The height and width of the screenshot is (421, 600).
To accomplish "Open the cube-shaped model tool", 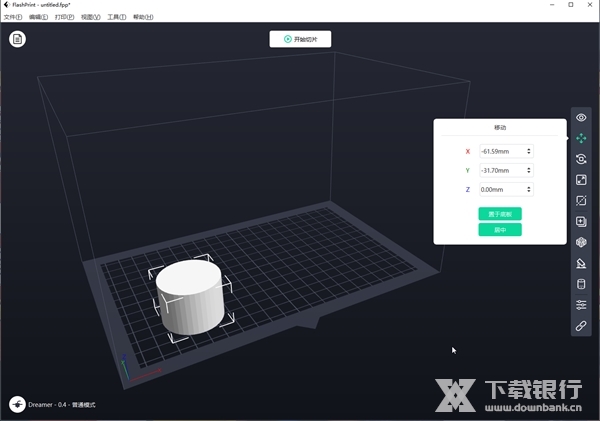I will coord(581,242).
